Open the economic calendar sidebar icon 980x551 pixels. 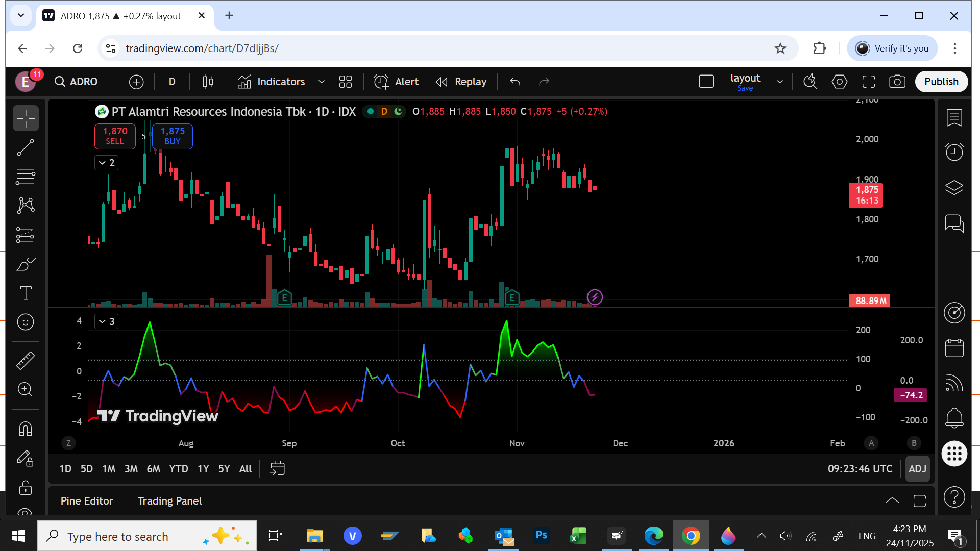coord(954,348)
